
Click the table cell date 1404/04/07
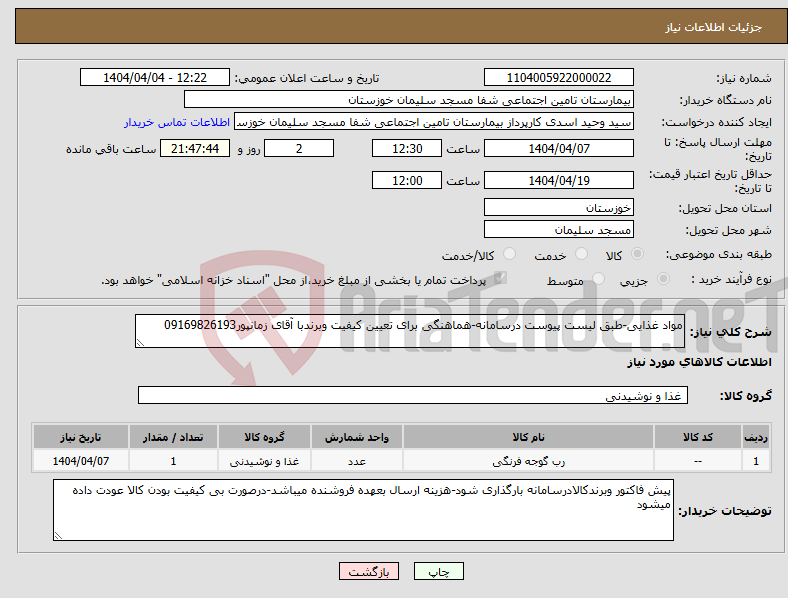tap(81, 461)
